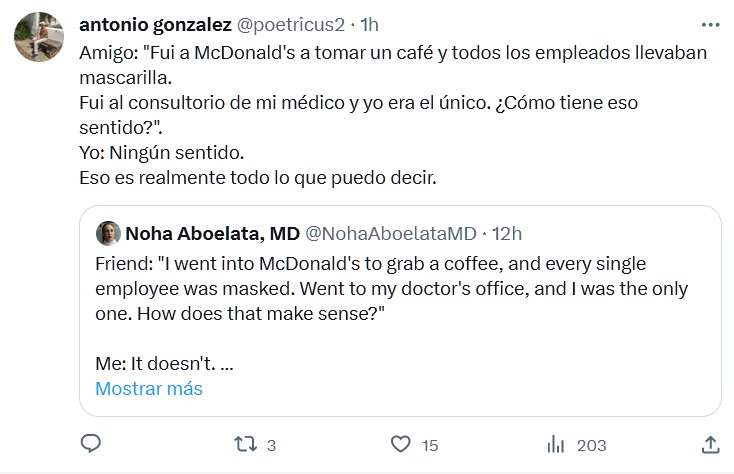Open view analytics bar chart icon
The height and width of the screenshot is (474, 734).
click(557, 443)
